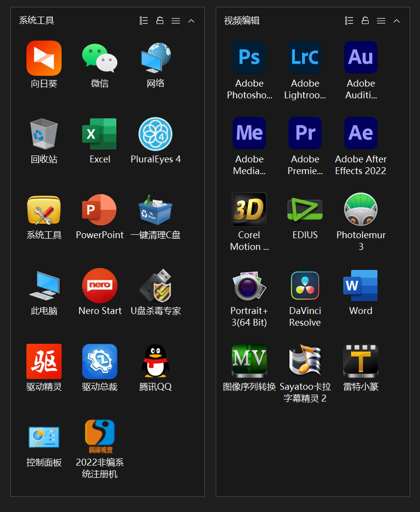Screen dimensions: 420x512
Task: Launch Adobe Audition
Action: [361, 57]
